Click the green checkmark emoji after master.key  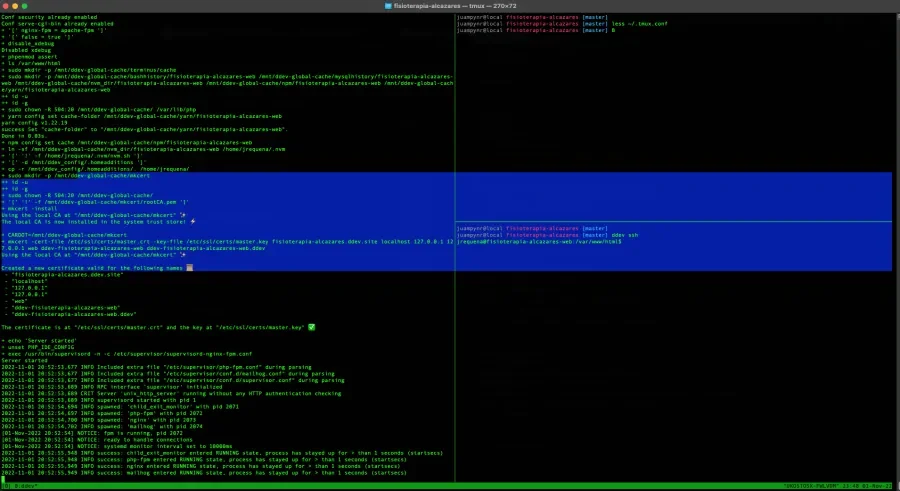coord(312,327)
